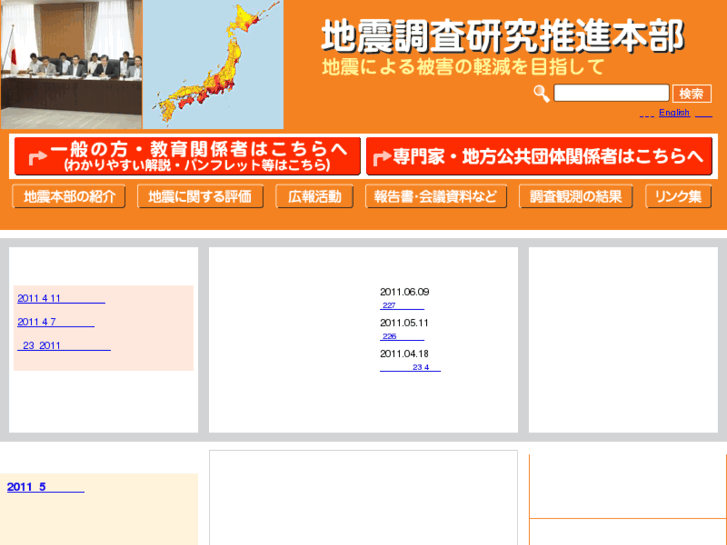Click the arrow icon on 一般の方 banner
Viewport: 727px width, 545px height.
38,157
